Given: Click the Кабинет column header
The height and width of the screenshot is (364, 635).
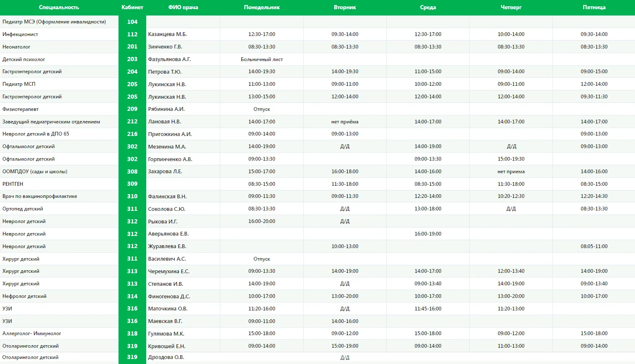Looking at the screenshot, I should tap(132, 8).
